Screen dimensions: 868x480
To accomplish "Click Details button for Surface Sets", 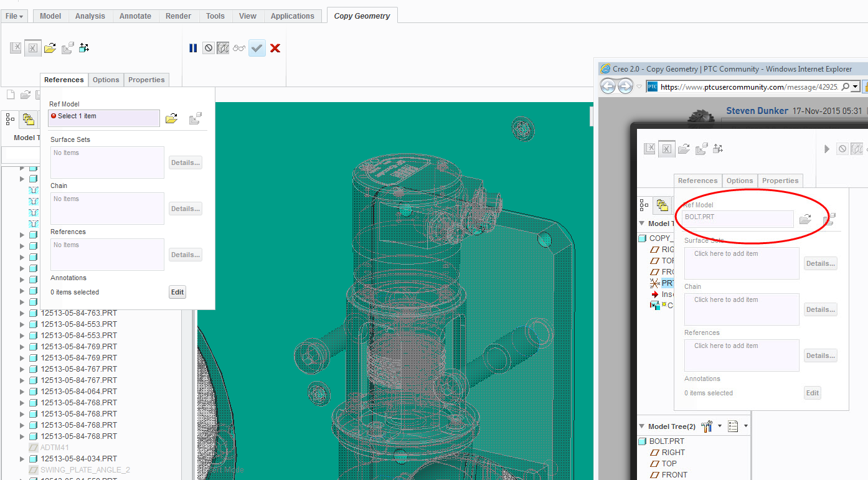I will [x=186, y=162].
